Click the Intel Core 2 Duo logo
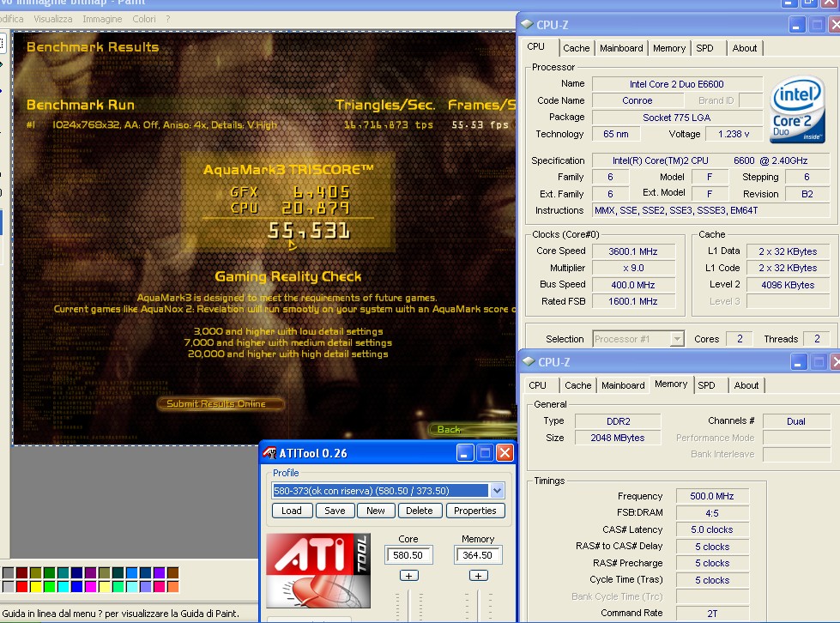This screenshot has height=623, width=840. [797, 110]
